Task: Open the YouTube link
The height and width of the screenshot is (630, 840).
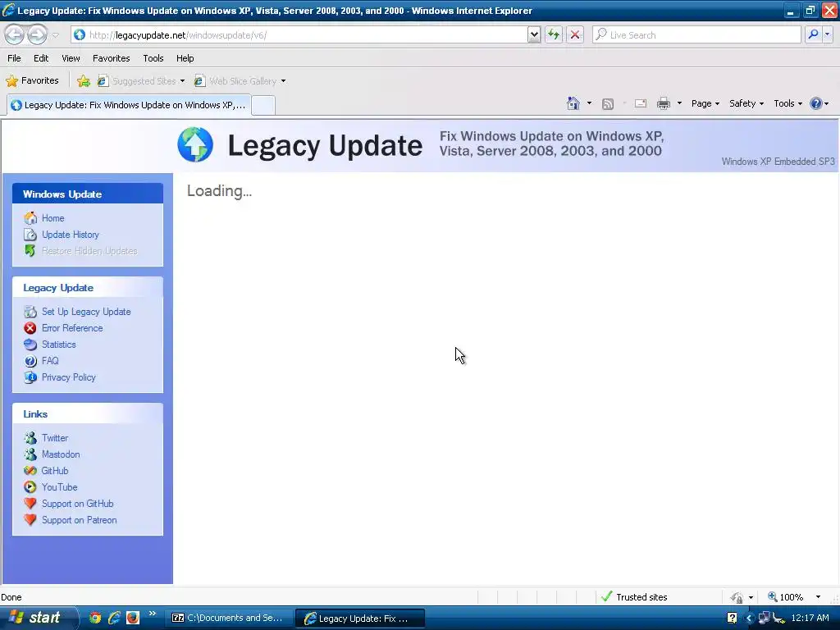Action: 59,487
